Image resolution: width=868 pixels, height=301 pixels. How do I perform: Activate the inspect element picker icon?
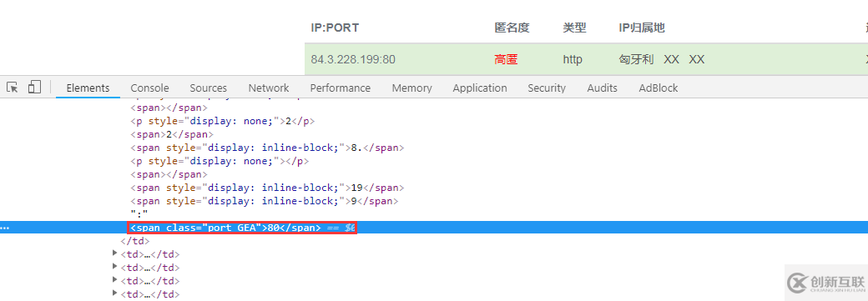point(13,88)
